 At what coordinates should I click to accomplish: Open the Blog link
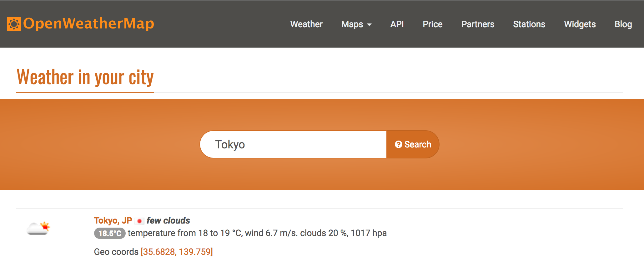pyautogui.click(x=623, y=24)
